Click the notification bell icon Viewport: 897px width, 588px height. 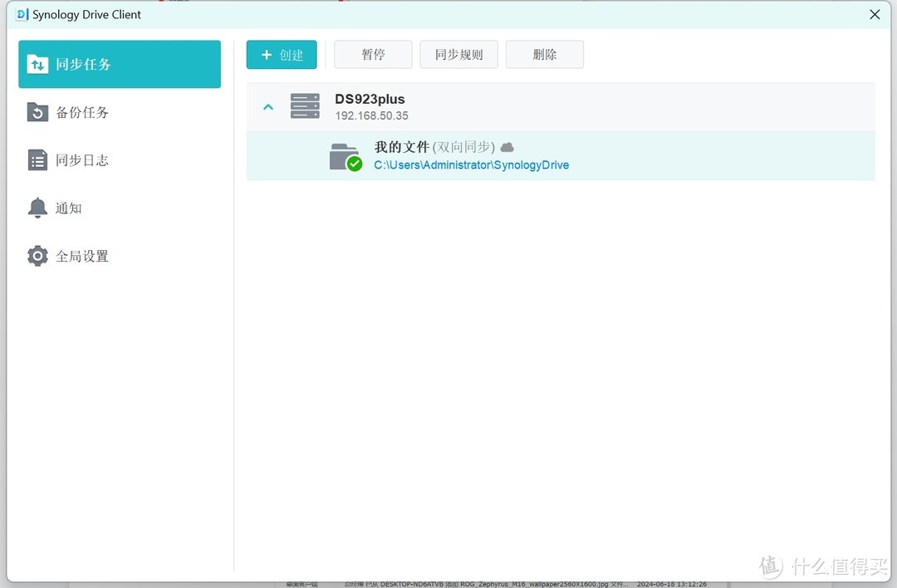[x=37, y=208]
